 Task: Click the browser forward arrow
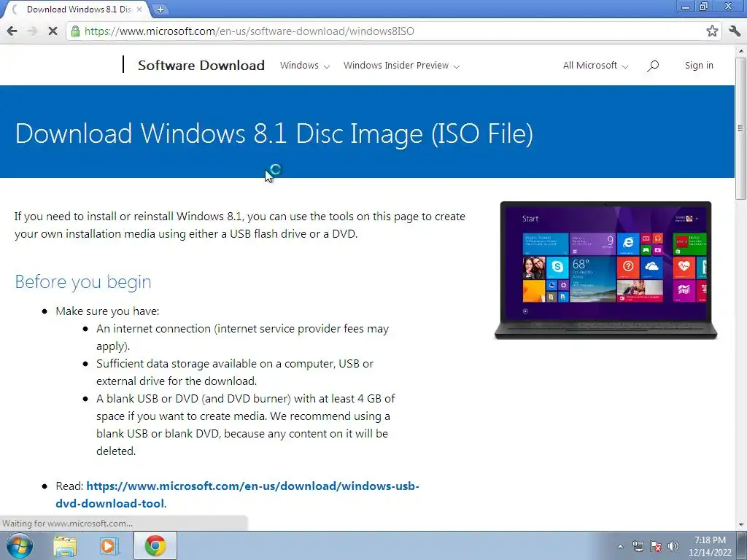click(x=32, y=31)
